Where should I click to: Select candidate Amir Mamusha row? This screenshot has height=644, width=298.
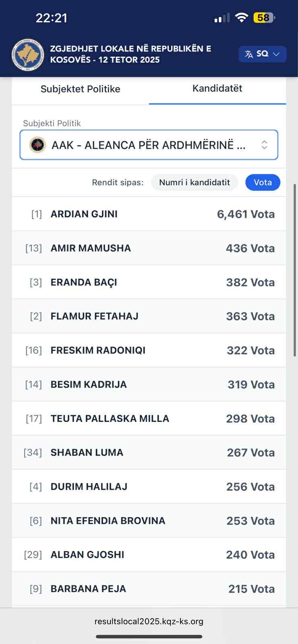149,248
